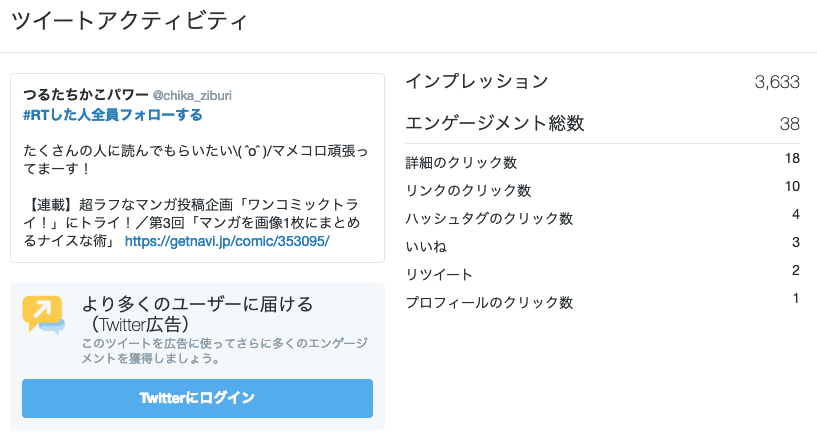Select the プロフィールのクリック数 row
The image size is (817, 443).
click(x=602, y=302)
